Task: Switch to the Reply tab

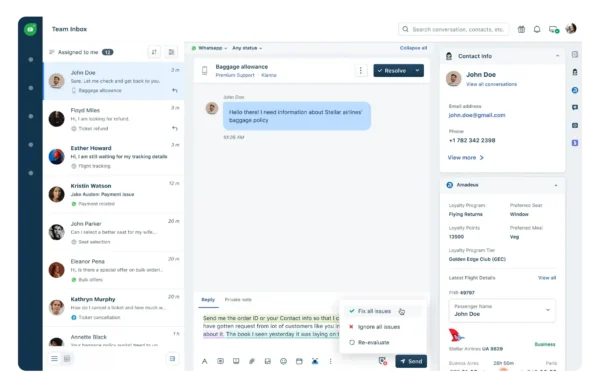Action: tap(208, 300)
